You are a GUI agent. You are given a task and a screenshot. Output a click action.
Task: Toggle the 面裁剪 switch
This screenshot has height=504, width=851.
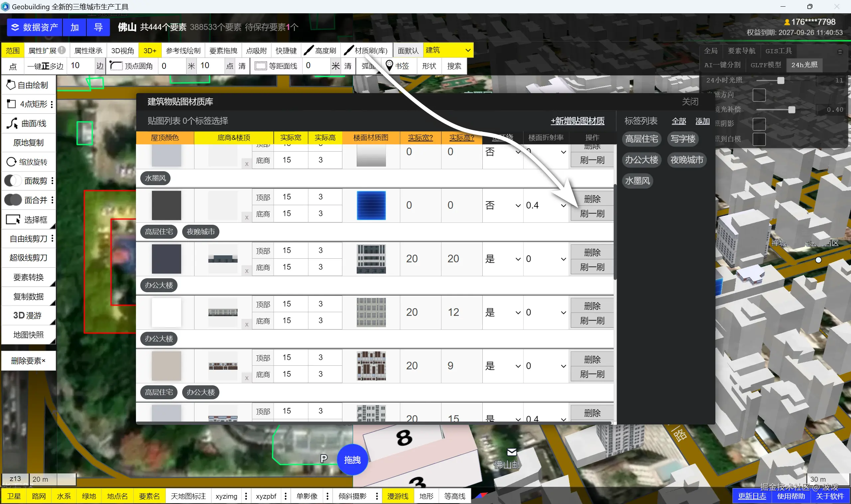[13, 181]
